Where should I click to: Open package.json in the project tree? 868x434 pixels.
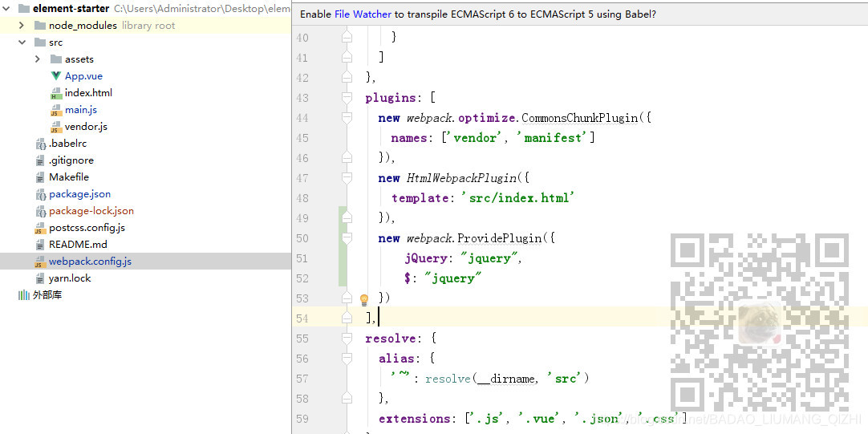(79, 194)
